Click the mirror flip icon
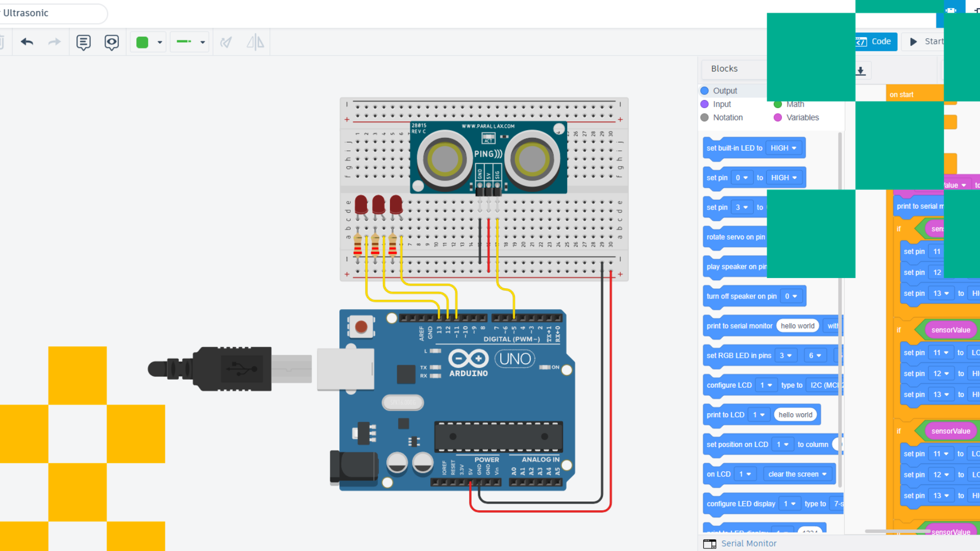 click(x=255, y=42)
